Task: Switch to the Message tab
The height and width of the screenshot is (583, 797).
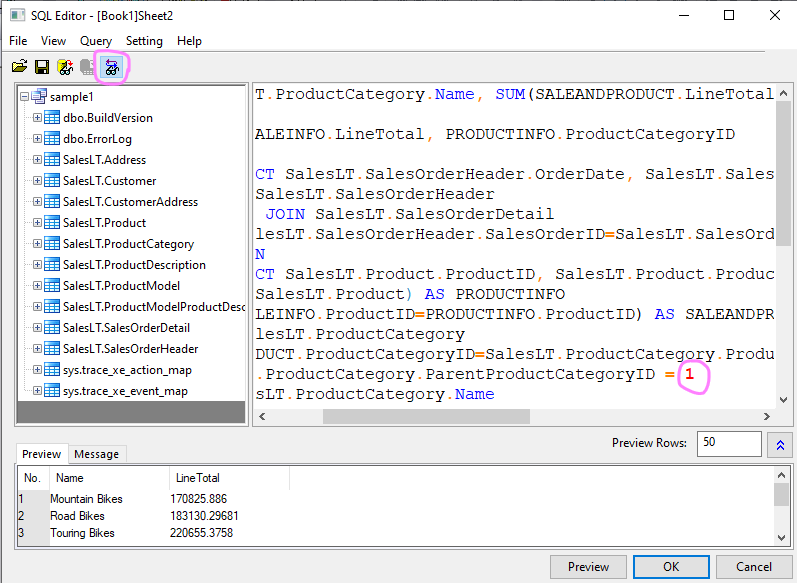Action: (96, 454)
